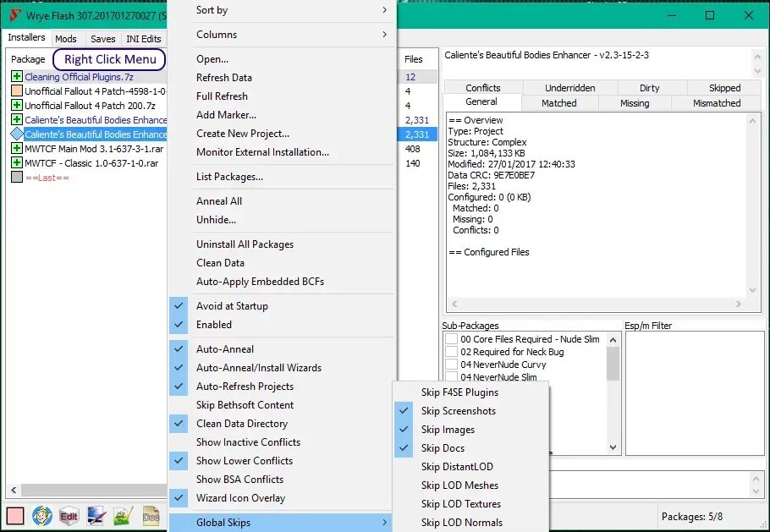This screenshot has height=532, width=770.
Task: Toggle the pink Auto-Quit box in status bar
Action: tap(15, 516)
